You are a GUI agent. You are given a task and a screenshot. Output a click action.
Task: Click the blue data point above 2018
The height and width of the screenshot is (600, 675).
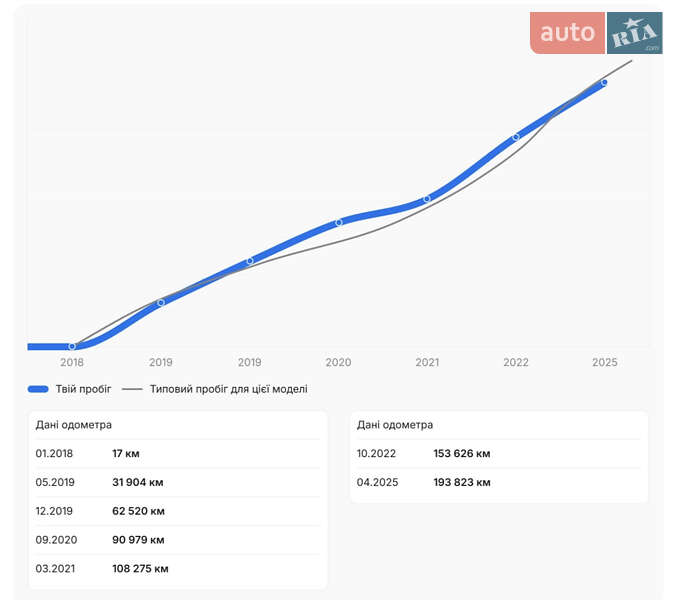pos(72,346)
